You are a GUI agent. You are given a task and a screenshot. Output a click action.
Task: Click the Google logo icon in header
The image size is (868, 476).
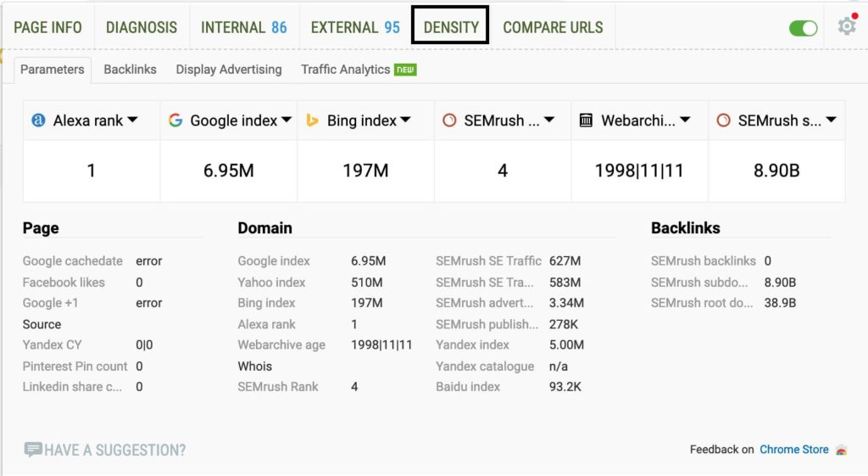(x=175, y=120)
